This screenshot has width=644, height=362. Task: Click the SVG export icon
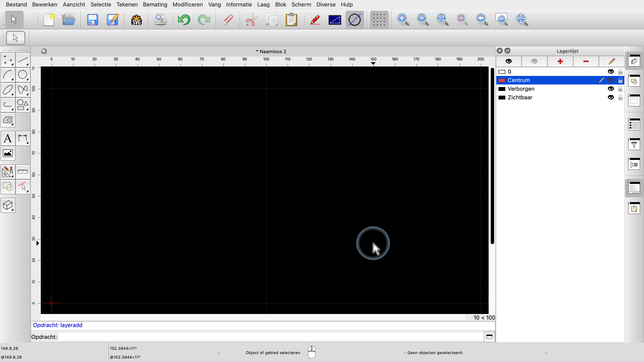[x=137, y=20]
